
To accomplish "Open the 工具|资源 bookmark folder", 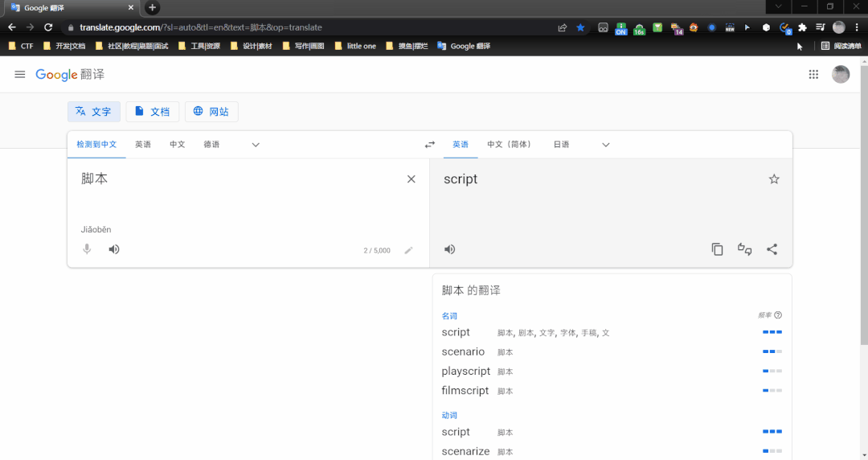I will (199, 46).
